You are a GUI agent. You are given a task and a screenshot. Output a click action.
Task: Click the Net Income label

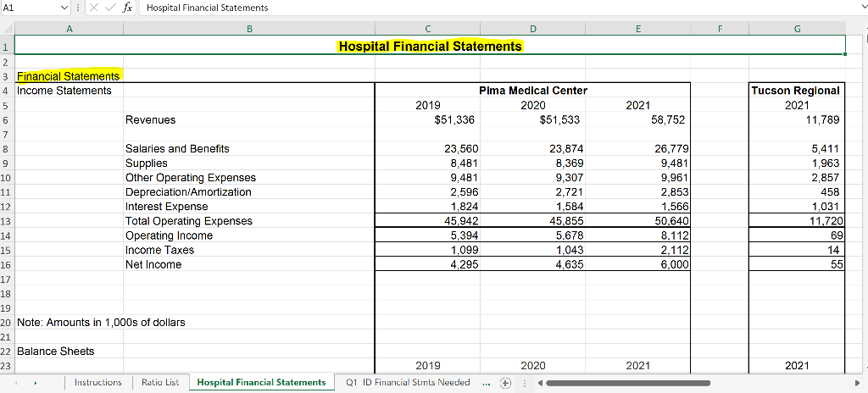tap(249, 264)
